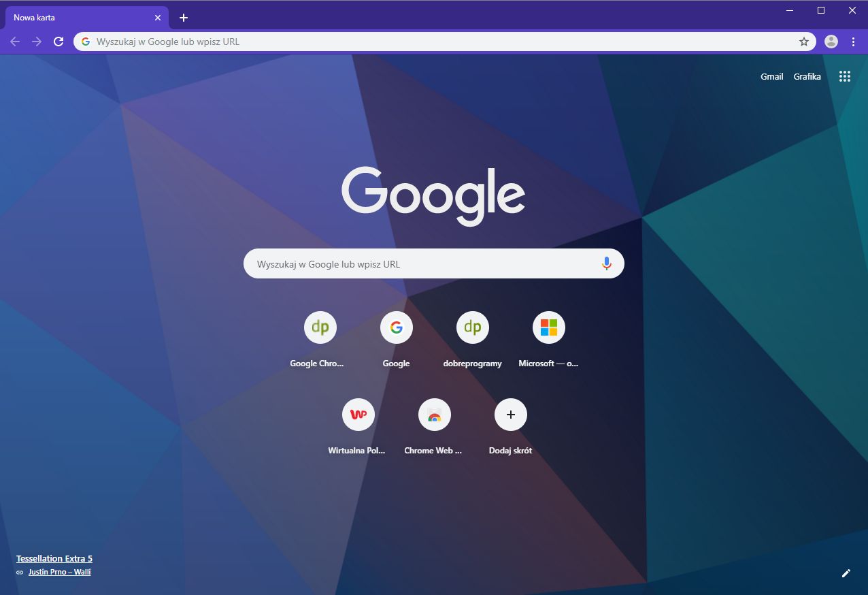Open the Chrome Web Store shortcut
This screenshot has height=595, width=868.
point(434,425)
